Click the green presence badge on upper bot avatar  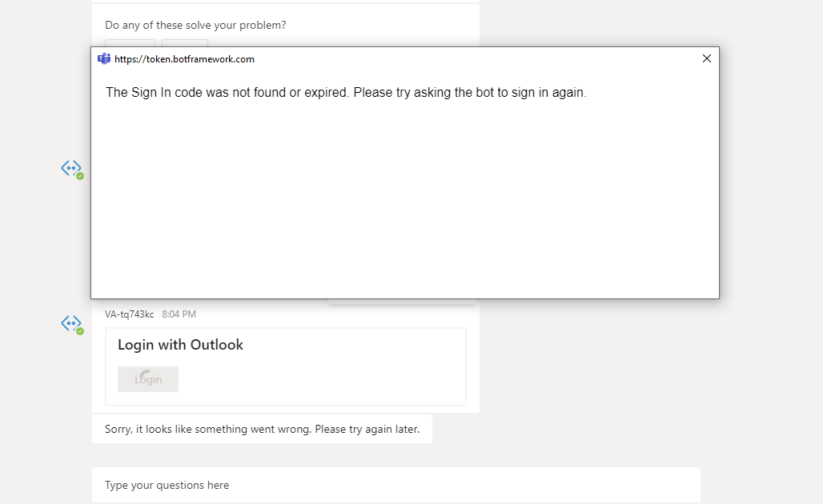(78, 174)
